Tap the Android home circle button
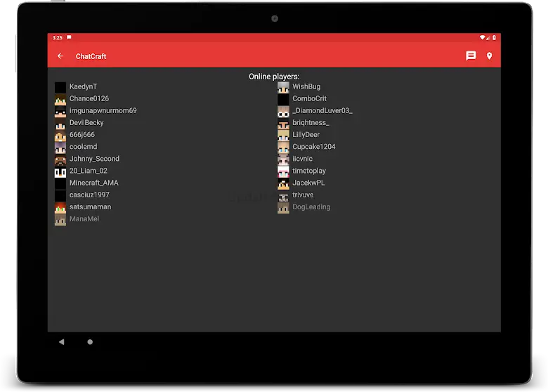 pos(90,341)
